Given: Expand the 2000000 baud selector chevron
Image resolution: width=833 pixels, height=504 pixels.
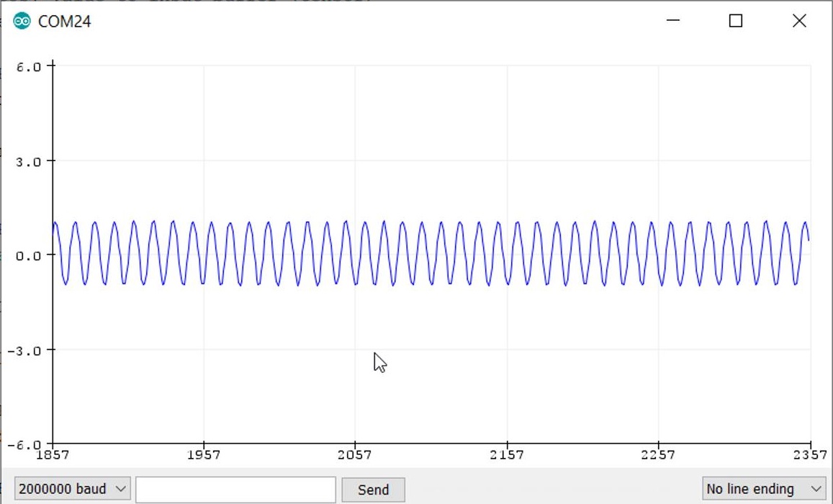Looking at the screenshot, I should [x=119, y=489].
